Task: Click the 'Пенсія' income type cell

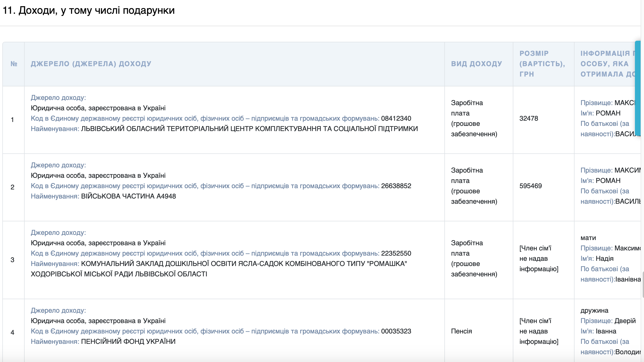Action: pos(461,331)
